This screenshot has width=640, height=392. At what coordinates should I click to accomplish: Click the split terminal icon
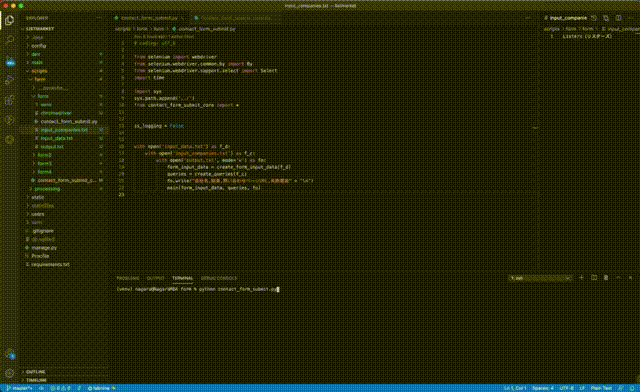click(594, 278)
